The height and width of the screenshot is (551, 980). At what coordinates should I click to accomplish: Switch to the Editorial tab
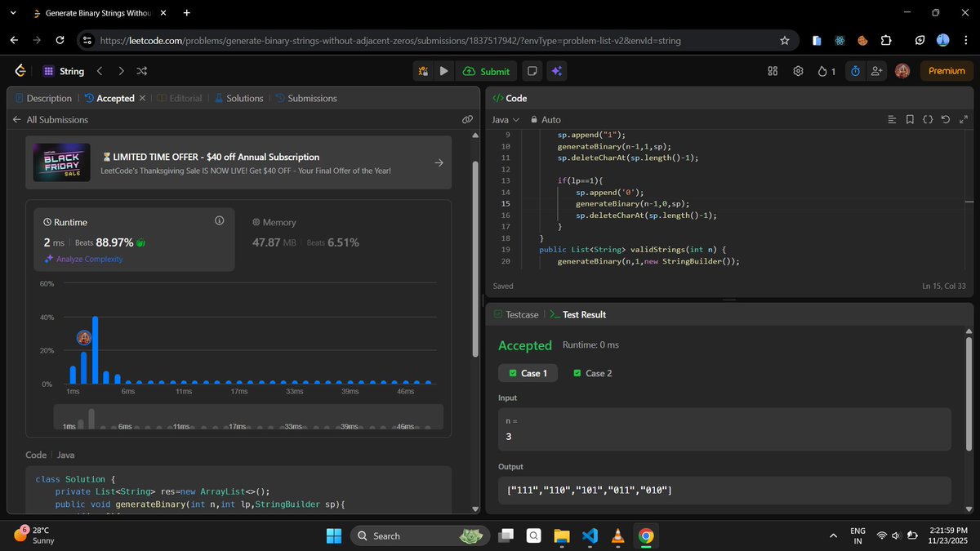point(179,98)
